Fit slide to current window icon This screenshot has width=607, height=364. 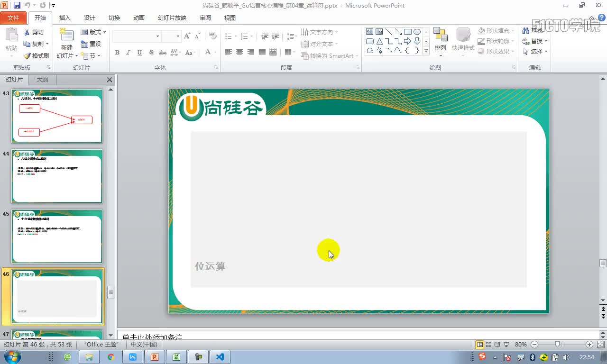[x=600, y=345]
